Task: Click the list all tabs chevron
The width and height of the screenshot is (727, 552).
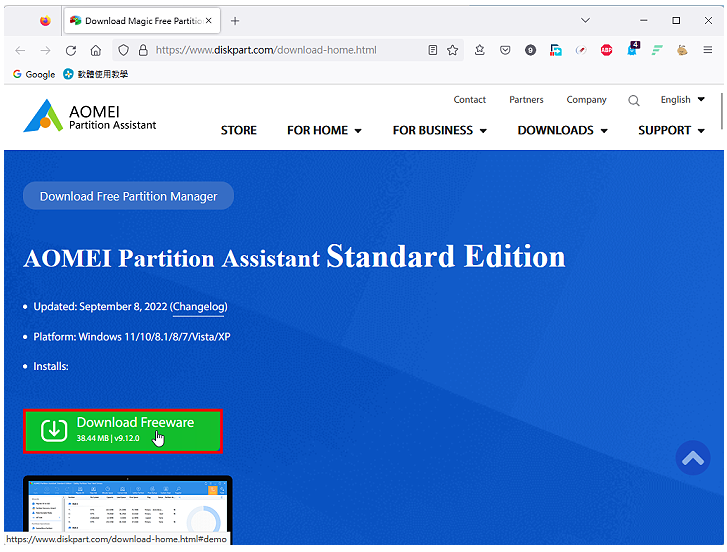Action: [585, 20]
